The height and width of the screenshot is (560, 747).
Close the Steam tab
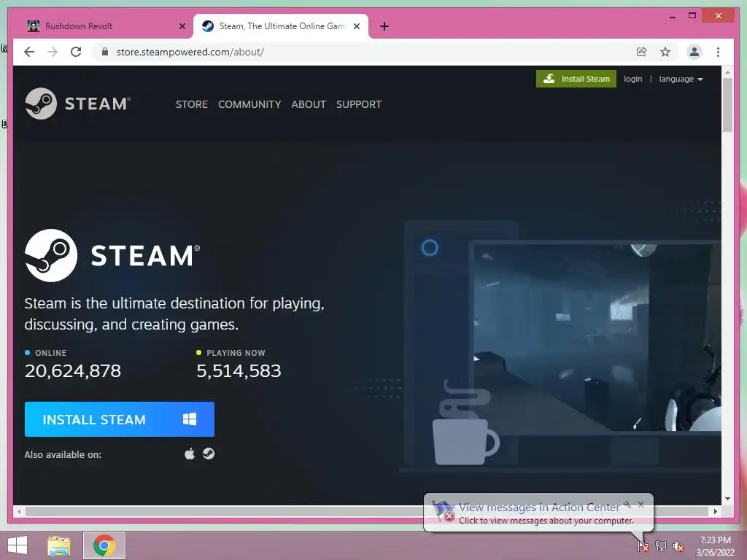coord(356,26)
